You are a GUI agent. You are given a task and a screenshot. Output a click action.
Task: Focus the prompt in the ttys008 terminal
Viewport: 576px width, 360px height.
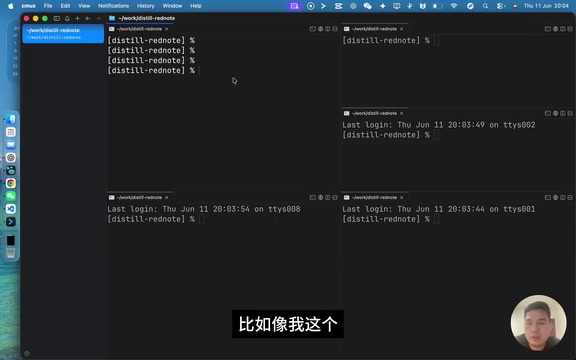(x=155, y=219)
